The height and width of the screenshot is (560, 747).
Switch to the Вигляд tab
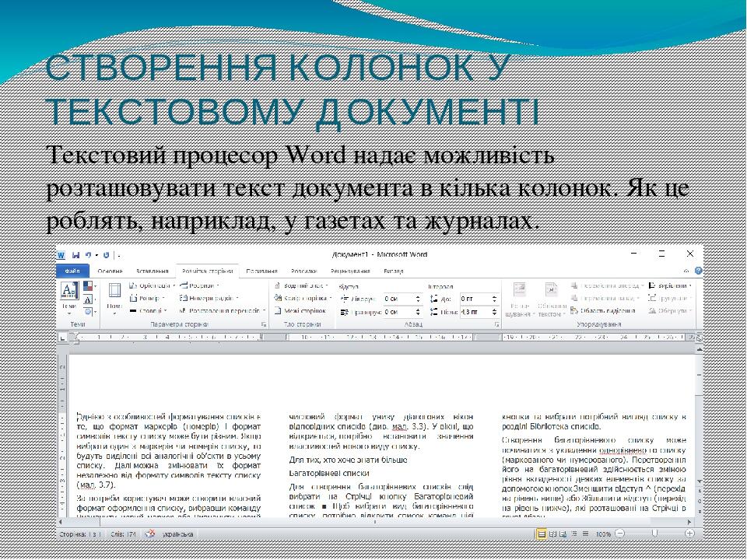click(394, 271)
